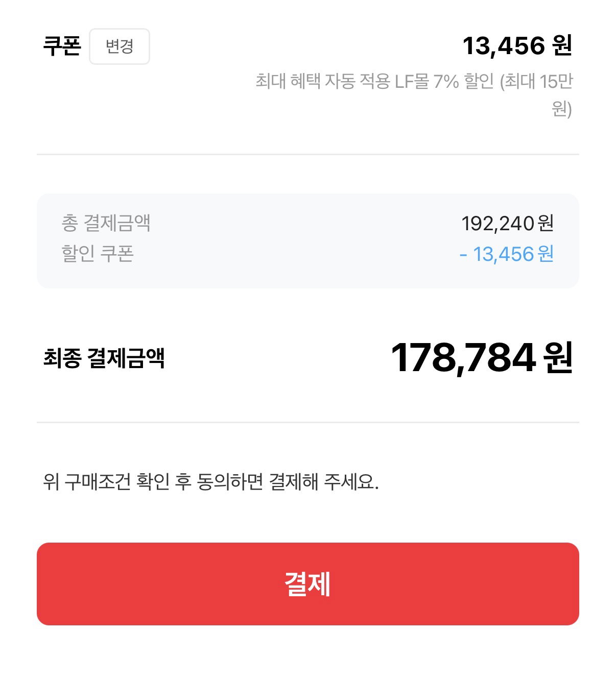This screenshot has height=682, width=616.
Task: Tap the purchase agreement notice text
Action: [x=210, y=481]
